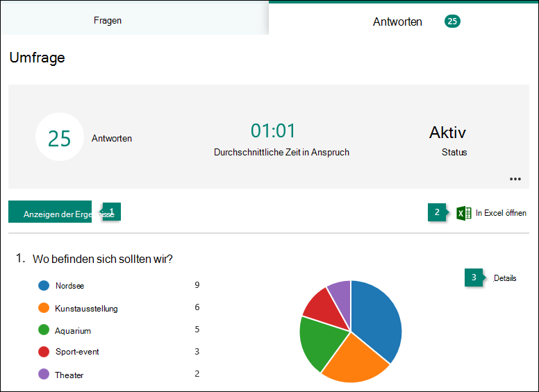This screenshot has width=539, height=392.
Task: Click the 25 badge on Antworten tab
Action: tap(452, 22)
